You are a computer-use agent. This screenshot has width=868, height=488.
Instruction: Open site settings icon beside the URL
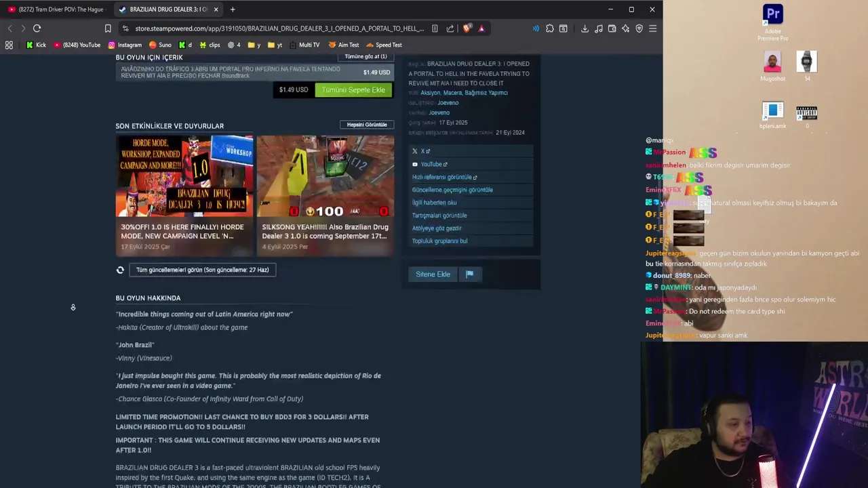click(x=125, y=28)
